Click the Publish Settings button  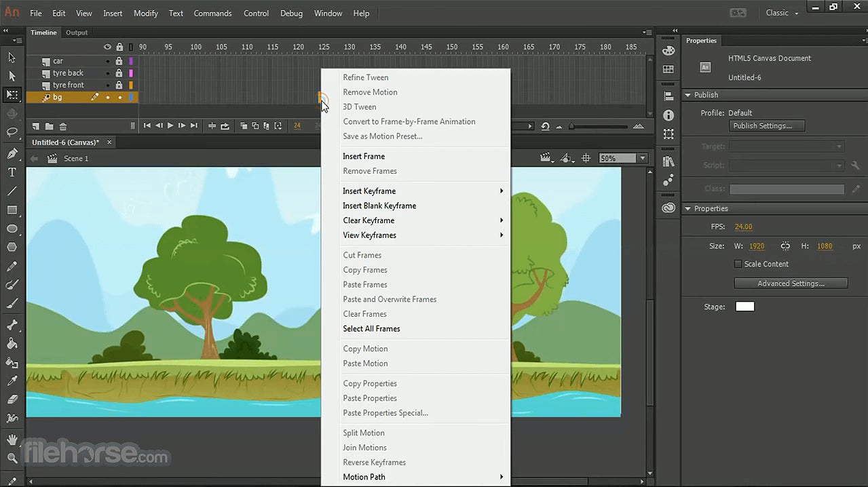[x=767, y=125]
